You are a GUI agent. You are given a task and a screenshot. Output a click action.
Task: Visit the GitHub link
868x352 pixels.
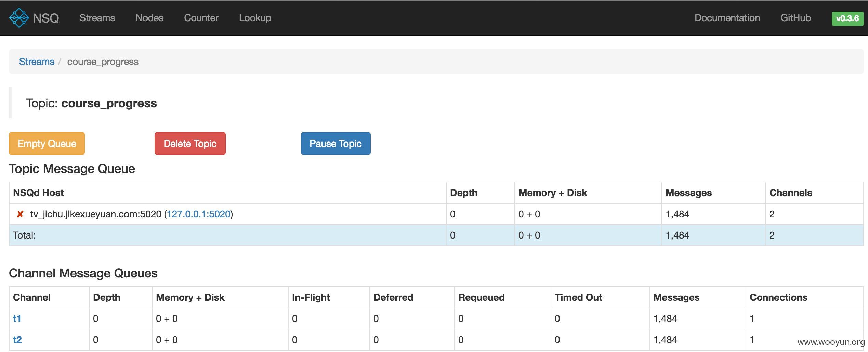point(795,18)
